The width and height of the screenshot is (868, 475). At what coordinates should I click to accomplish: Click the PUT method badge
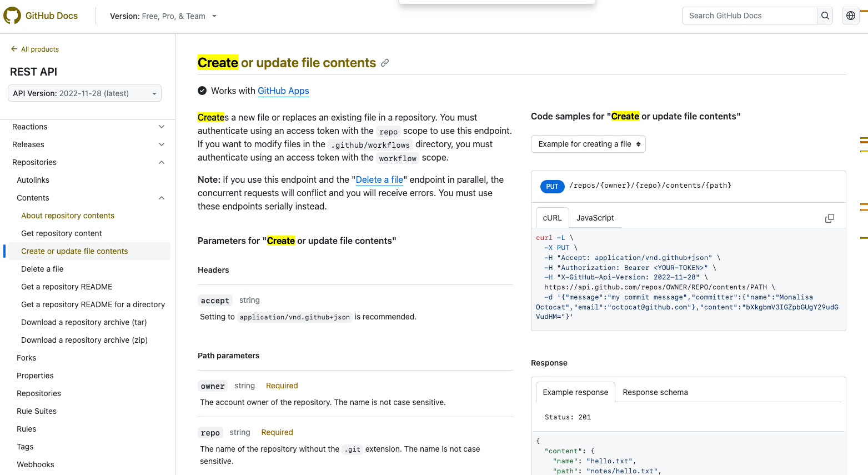point(552,186)
